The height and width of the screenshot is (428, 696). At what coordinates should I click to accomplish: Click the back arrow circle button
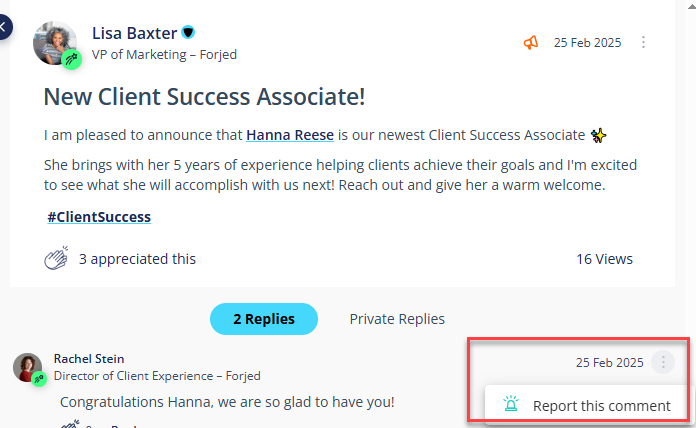pyautogui.click(x=4, y=27)
